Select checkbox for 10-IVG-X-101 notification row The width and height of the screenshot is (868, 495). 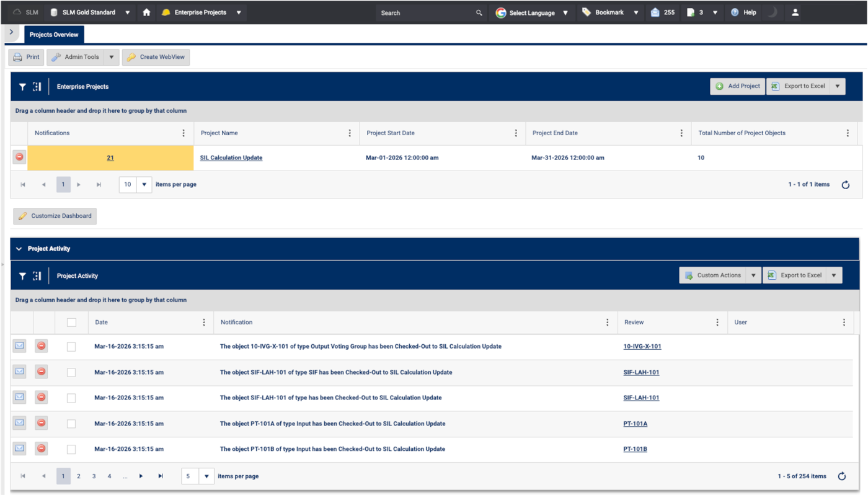pyautogui.click(x=71, y=347)
